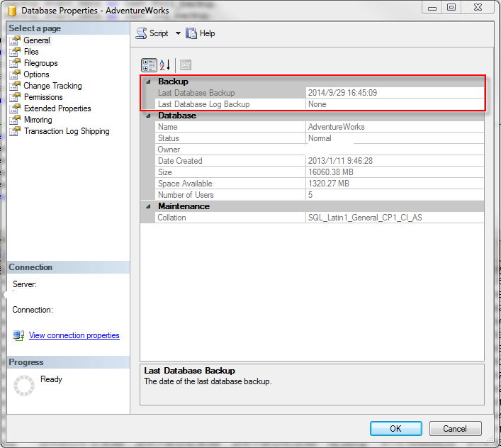Click the Normal status value
The height and width of the screenshot is (448, 501).
pyautogui.click(x=320, y=138)
